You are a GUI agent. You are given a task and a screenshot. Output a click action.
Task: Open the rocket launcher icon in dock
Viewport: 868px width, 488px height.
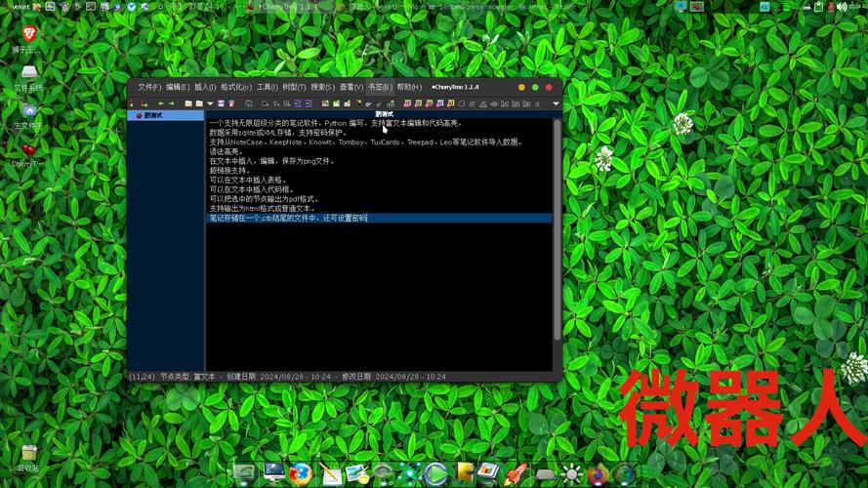(516, 474)
